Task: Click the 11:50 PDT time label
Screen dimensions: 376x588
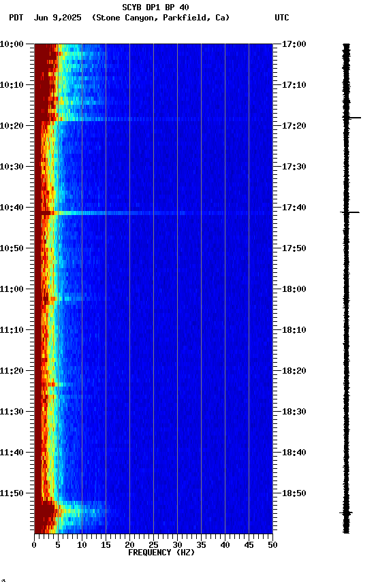Action: point(12,493)
